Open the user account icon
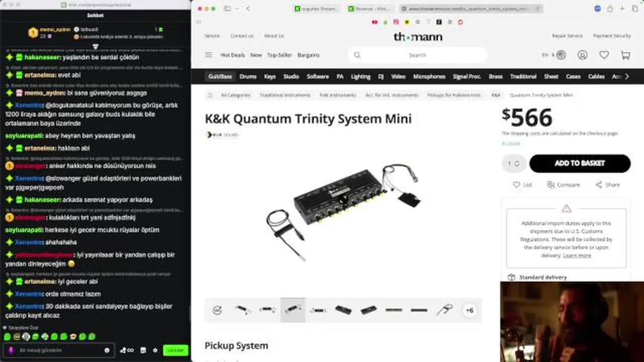 tap(583, 55)
